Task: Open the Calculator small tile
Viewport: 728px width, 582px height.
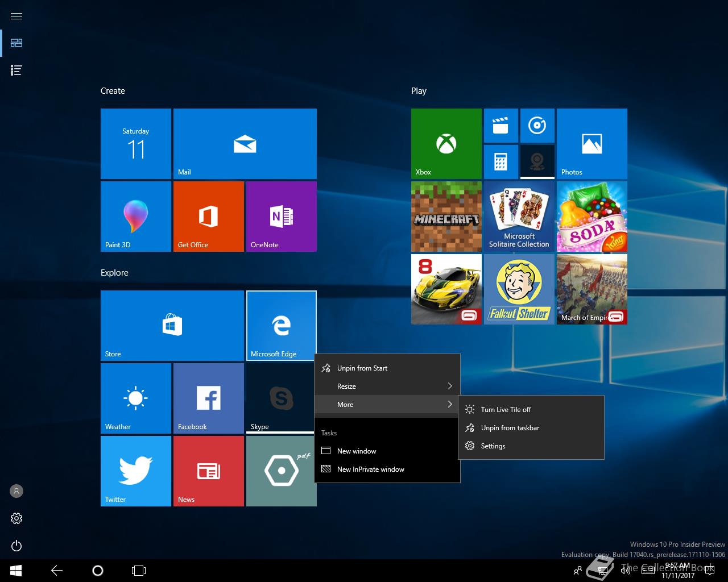Action: point(501,162)
